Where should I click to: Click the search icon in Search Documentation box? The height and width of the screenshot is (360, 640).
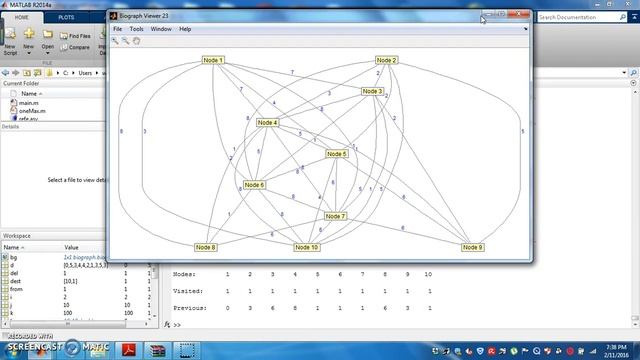click(622, 17)
